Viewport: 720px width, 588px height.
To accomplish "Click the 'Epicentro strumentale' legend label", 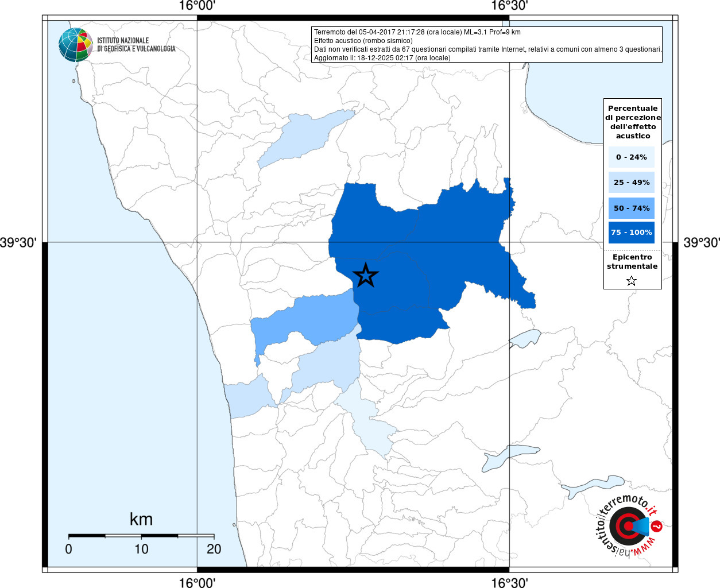I will 632,262.
